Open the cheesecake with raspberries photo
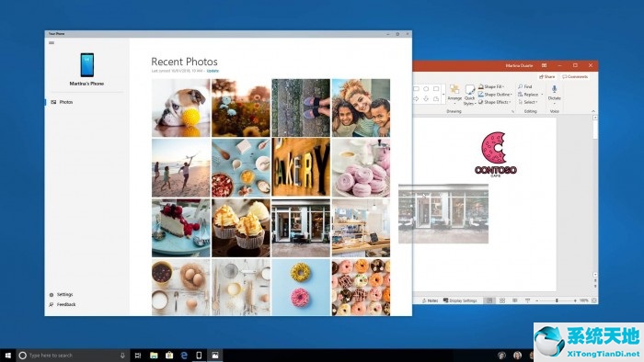Viewport: 644px width, 362px height. coord(180,228)
